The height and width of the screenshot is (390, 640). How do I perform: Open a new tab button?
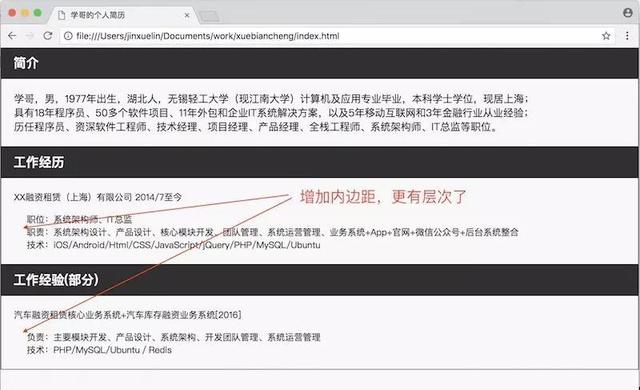(x=209, y=16)
